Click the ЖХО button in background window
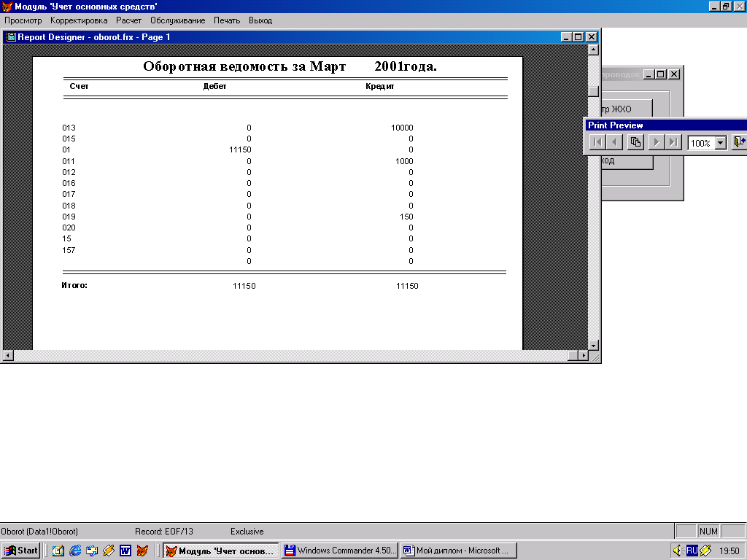The image size is (747, 560). point(627,109)
